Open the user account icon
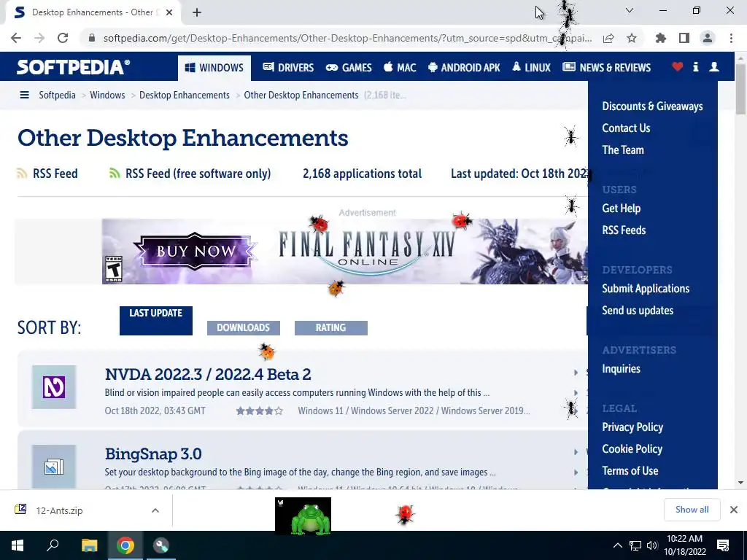Screen dimensions: 747x560 714,67
